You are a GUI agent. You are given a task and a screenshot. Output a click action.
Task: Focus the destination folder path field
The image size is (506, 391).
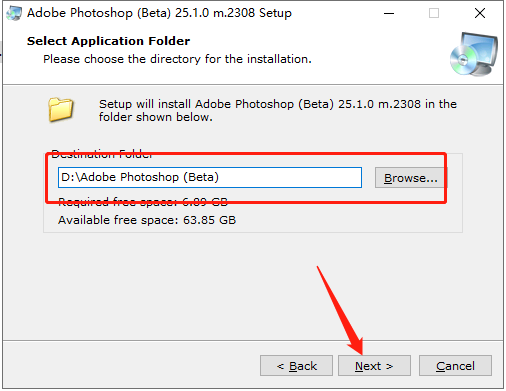coord(210,177)
